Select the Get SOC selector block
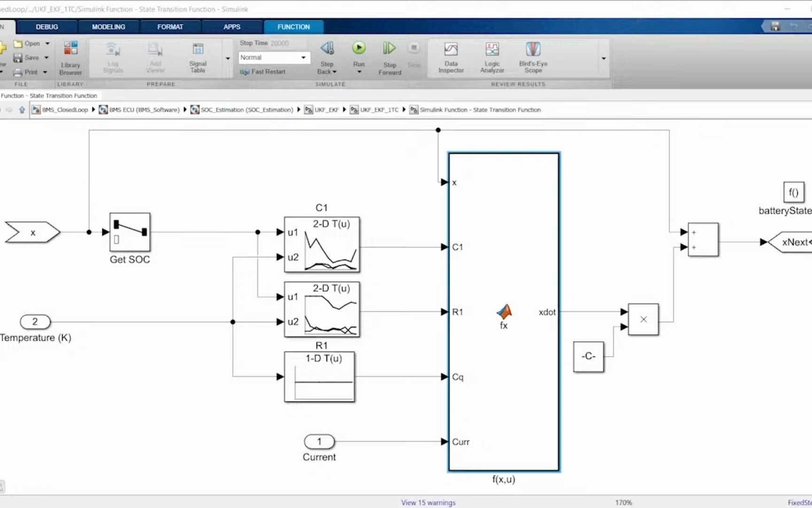Image resolution: width=812 pixels, height=508 pixels. [x=130, y=232]
